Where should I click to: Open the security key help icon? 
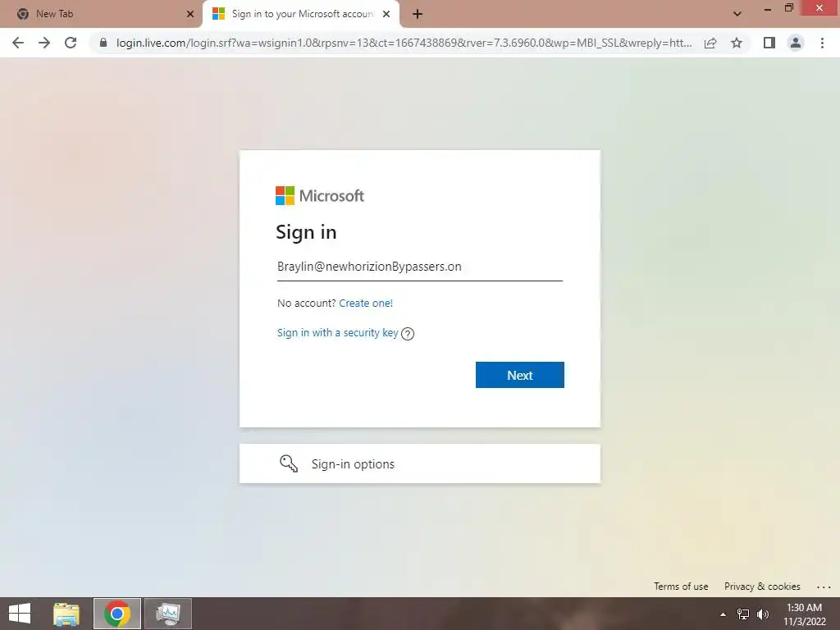[x=408, y=334]
